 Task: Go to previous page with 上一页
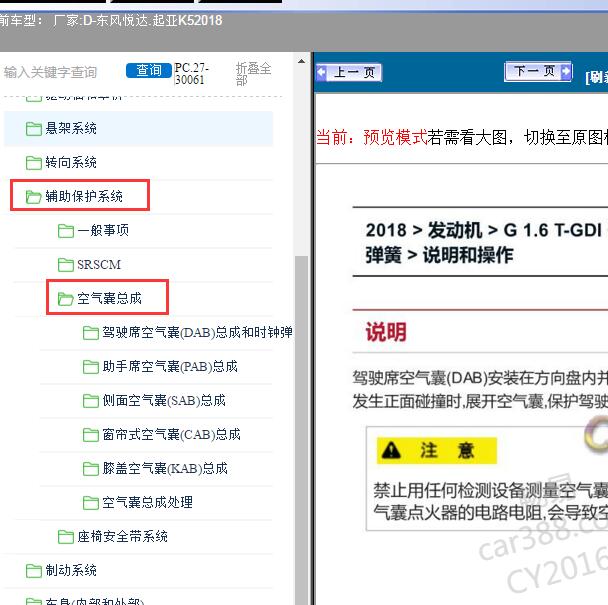[x=349, y=73]
